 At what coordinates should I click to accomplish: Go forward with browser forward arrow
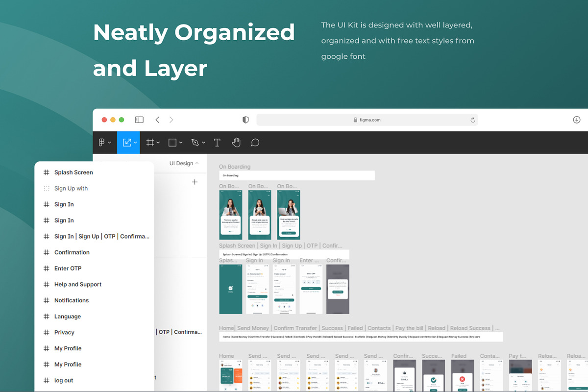point(171,120)
